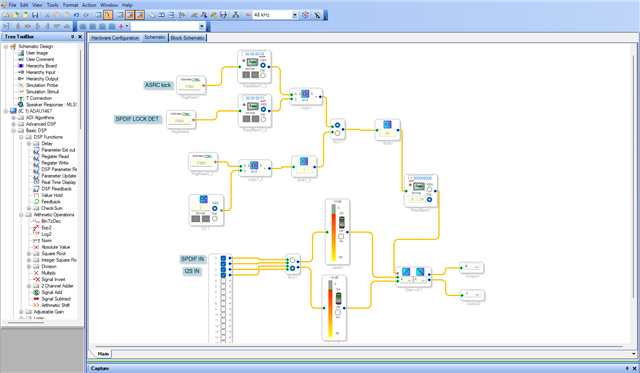Select HEX radio on ReadBack1 block

coord(429,189)
